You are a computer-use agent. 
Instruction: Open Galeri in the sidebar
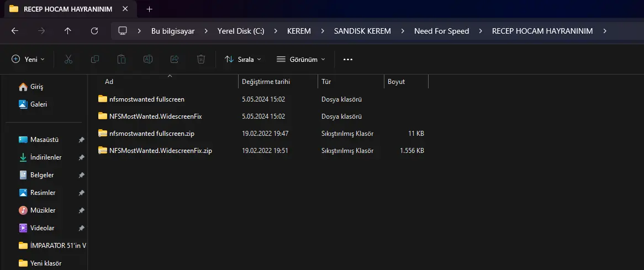pos(33,104)
